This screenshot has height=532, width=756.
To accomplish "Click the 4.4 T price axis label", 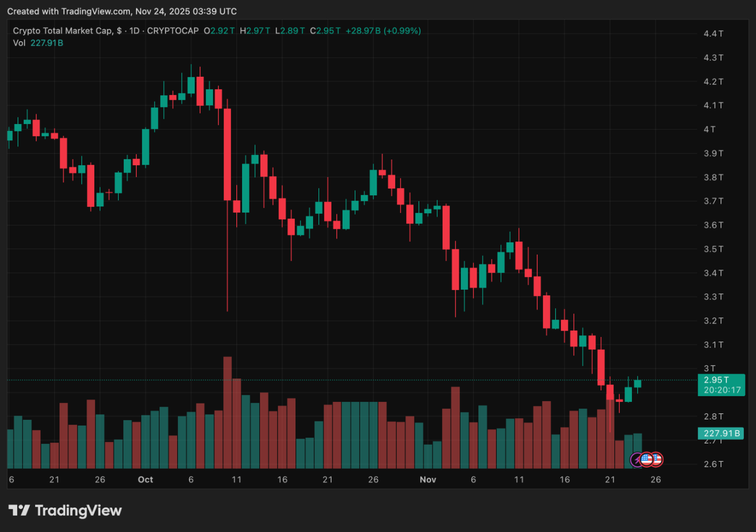I will pyautogui.click(x=713, y=33).
